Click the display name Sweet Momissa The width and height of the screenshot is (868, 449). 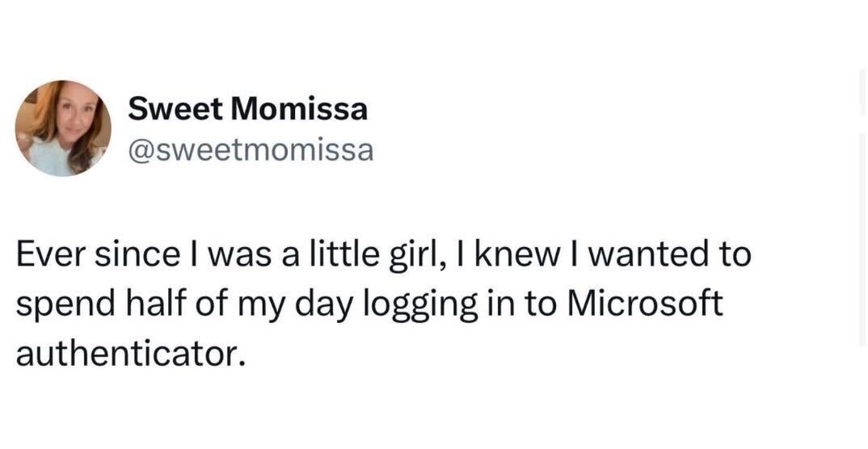click(x=247, y=109)
